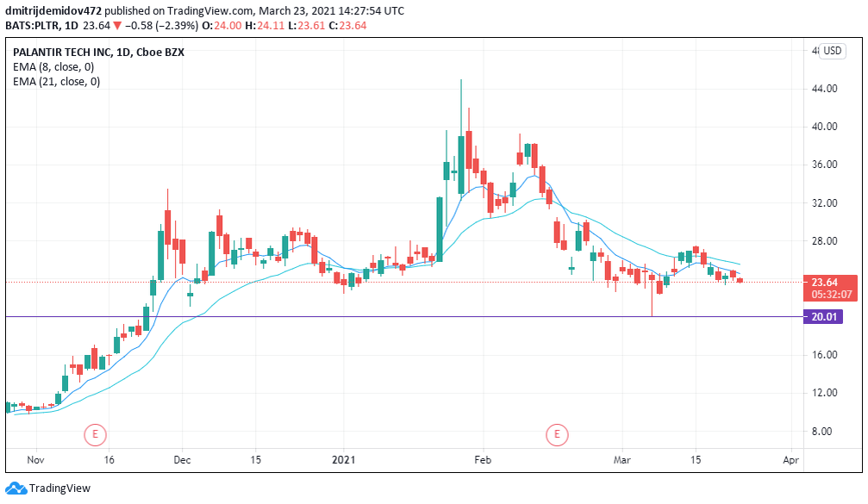Click the TradingView cloud logo

16,488
